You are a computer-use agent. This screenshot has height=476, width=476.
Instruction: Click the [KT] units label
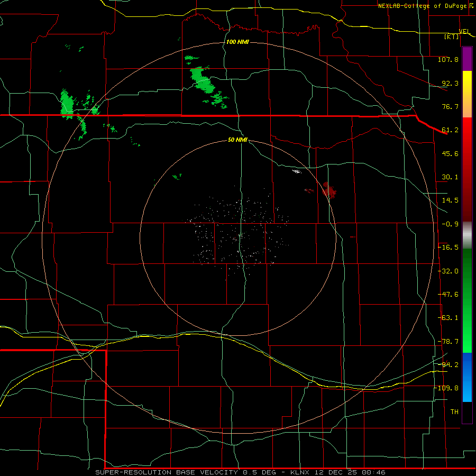coord(452,37)
